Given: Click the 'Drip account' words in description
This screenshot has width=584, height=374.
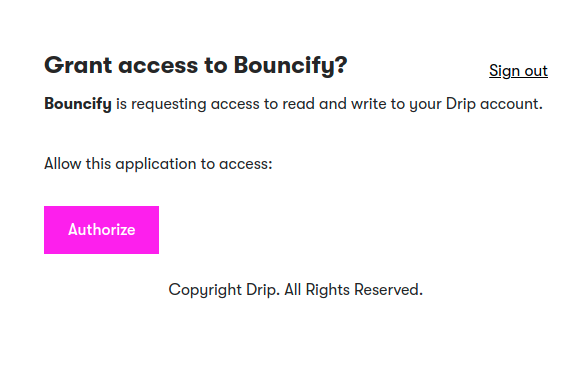Looking at the screenshot, I should coord(492,104).
